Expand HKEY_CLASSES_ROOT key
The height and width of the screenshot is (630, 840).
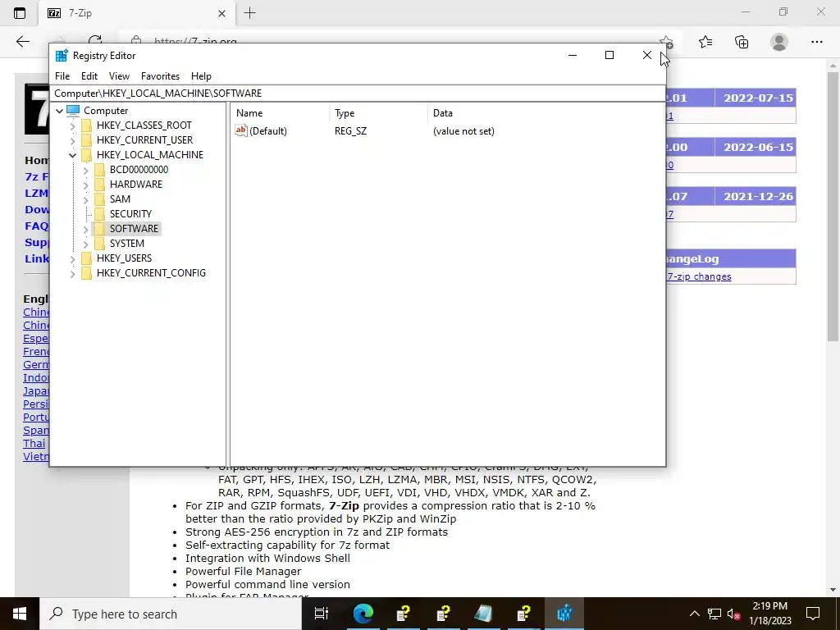click(72, 126)
